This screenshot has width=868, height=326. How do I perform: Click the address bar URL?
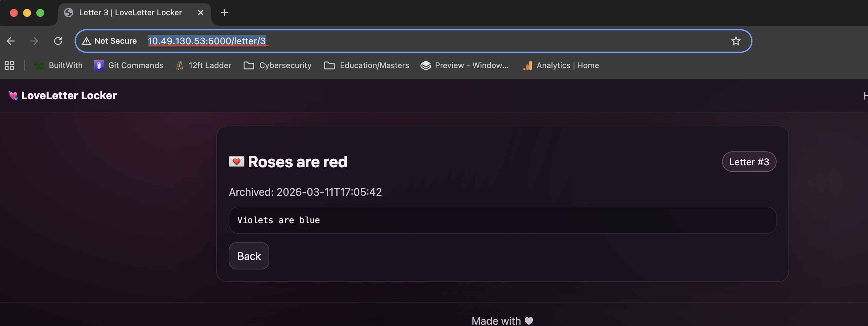(208, 41)
